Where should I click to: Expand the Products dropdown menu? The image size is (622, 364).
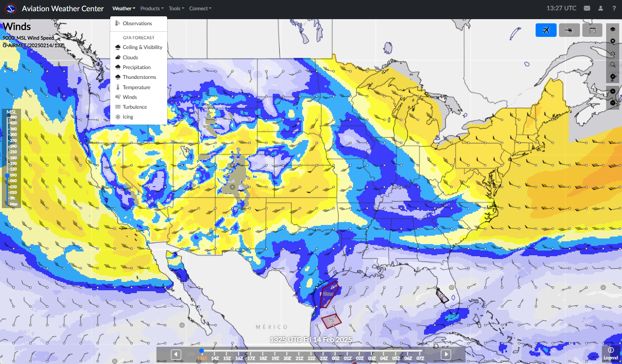[x=152, y=8]
